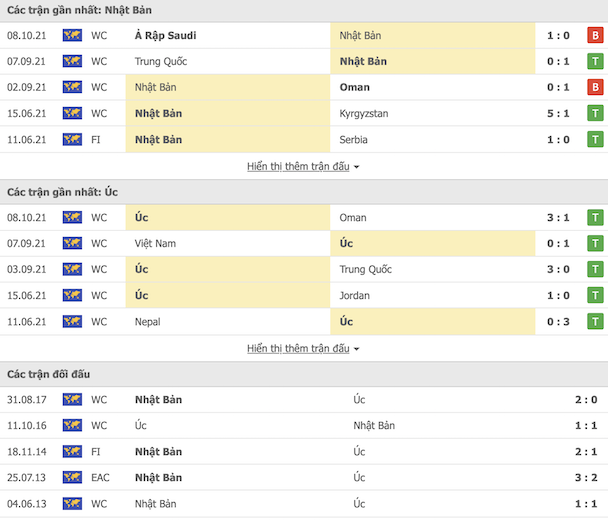Click green T badge for Úc vs Jordan
The width and height of the screenshot is (608, 520).
tap(595, 295)
